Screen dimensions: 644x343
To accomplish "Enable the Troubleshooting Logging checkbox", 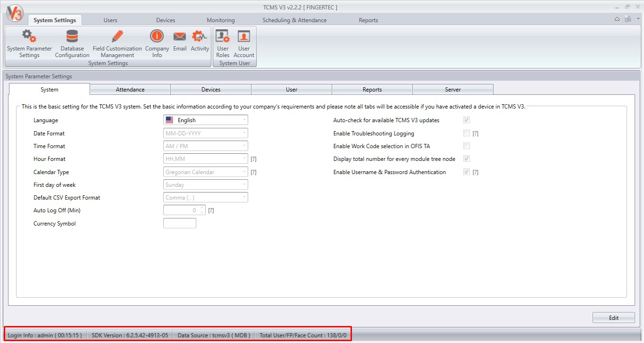I will (467, 133).
